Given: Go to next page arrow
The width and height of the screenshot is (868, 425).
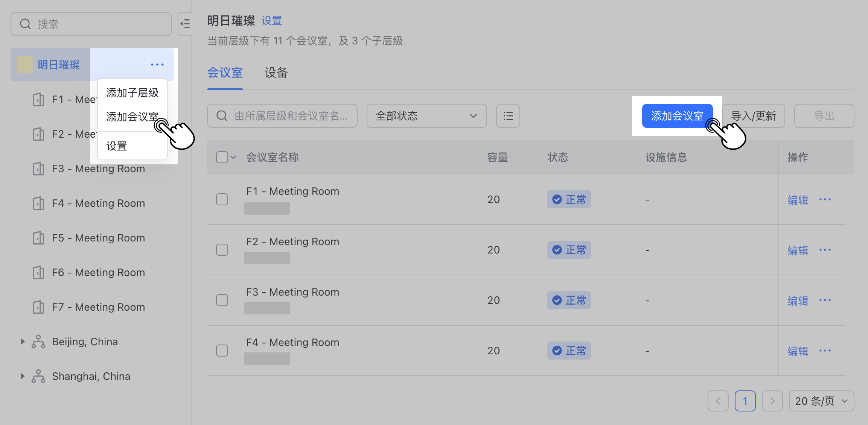Looking at the screenshot, I should tap(772, 401).
